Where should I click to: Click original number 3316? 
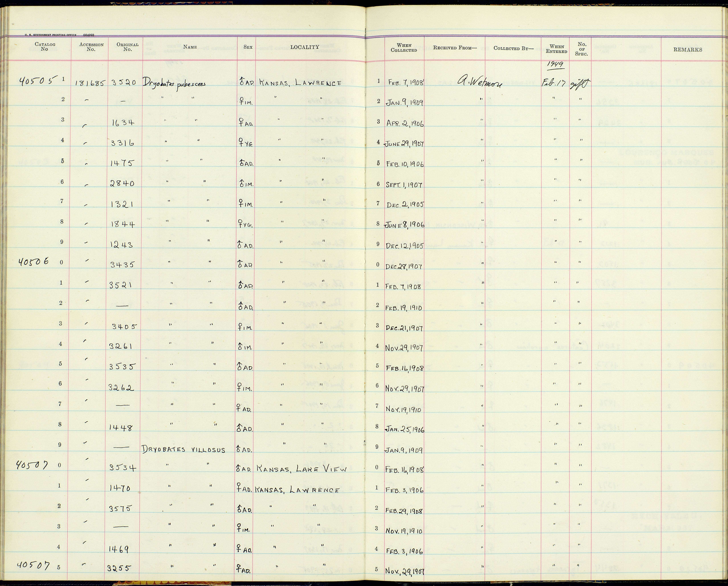tap(123, 143)
